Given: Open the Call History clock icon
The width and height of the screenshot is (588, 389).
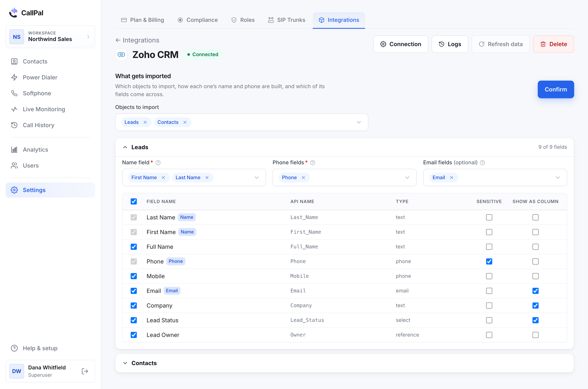Looking at the screenshot, I should click(14, 125).
